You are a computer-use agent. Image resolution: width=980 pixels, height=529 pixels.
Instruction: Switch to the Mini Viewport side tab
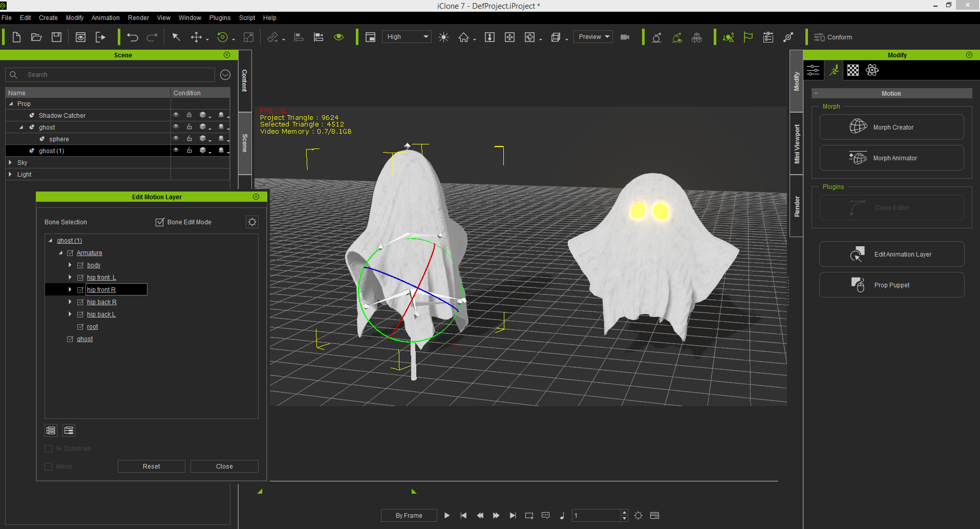pyautogui.click(x=797, y=144)
